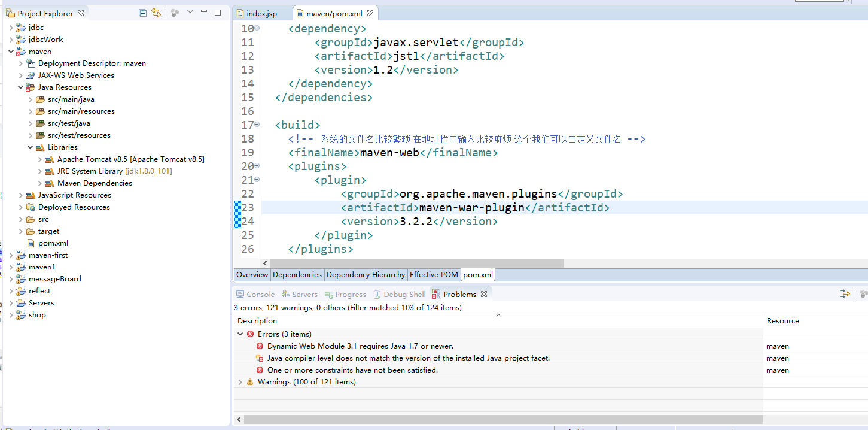The width and height of the screenshot is (868, 430).
Task: Switch to the Progress view tab
Action: 346,294
